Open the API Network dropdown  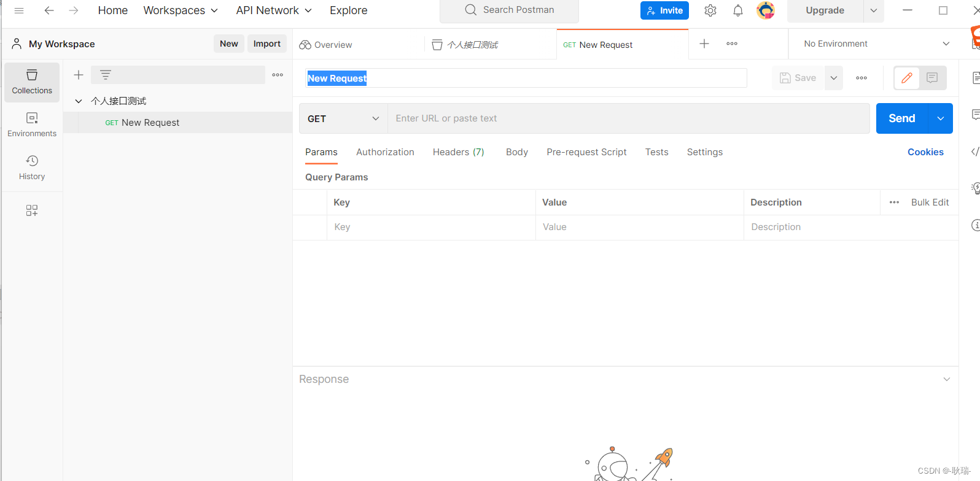coord(274,10)
